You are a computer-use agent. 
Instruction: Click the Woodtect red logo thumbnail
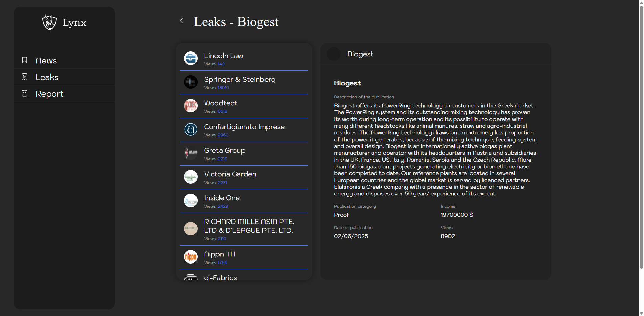(191, 106)
